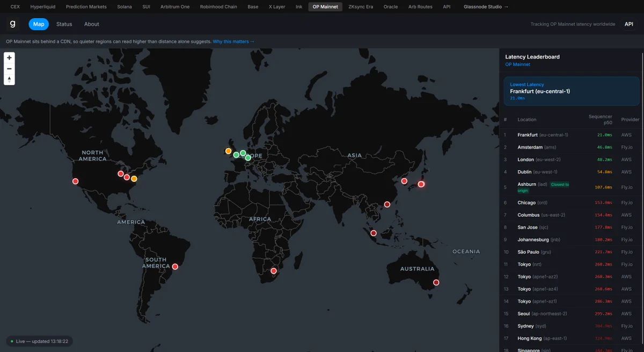Select the Johannesburg map marker
644x352 pixels.
[x=274, y=271]
